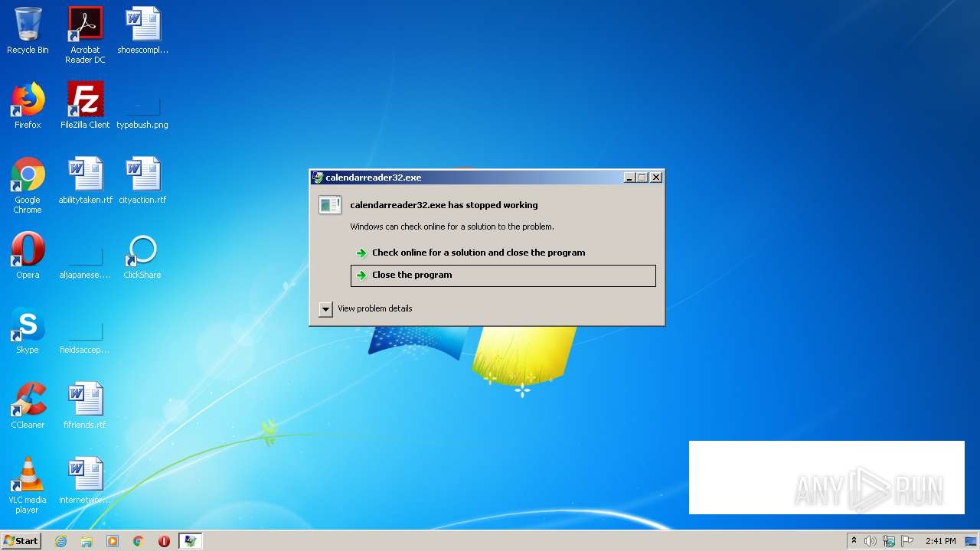Select the shoescompl Word document icon
This screenshot has height=551, width=980.
pos(142,31)
